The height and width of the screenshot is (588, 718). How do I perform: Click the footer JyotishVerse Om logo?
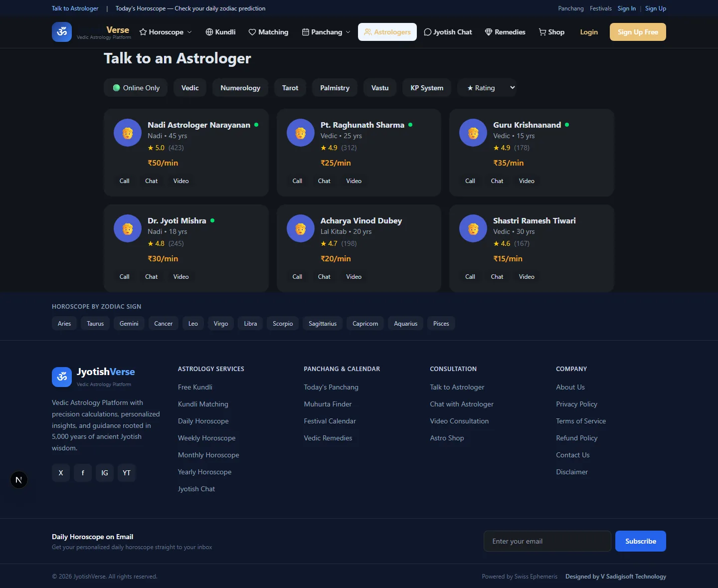click(x=62, y=377)
